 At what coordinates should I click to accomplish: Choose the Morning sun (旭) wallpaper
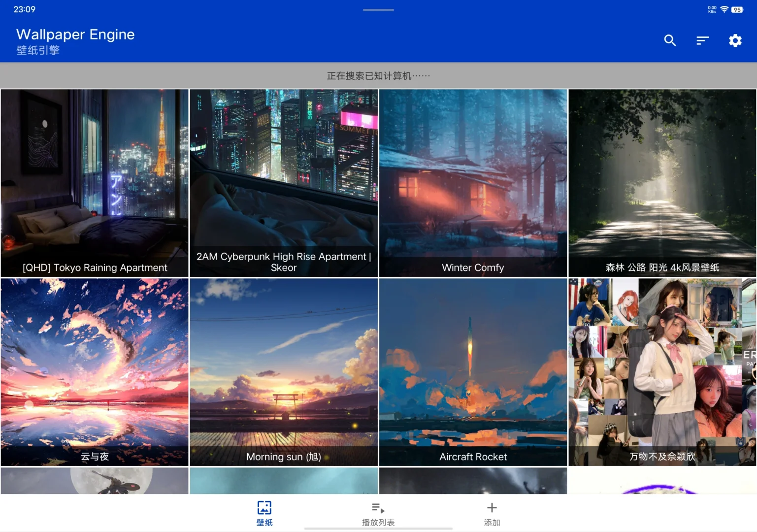pos(284,372)
